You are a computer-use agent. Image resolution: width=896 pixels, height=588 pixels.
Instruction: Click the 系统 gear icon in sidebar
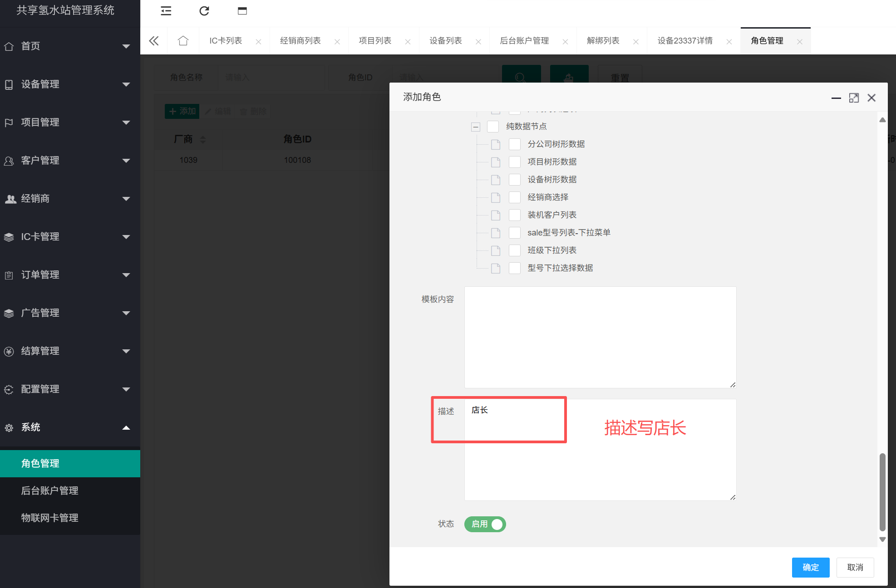coord(9,427)
